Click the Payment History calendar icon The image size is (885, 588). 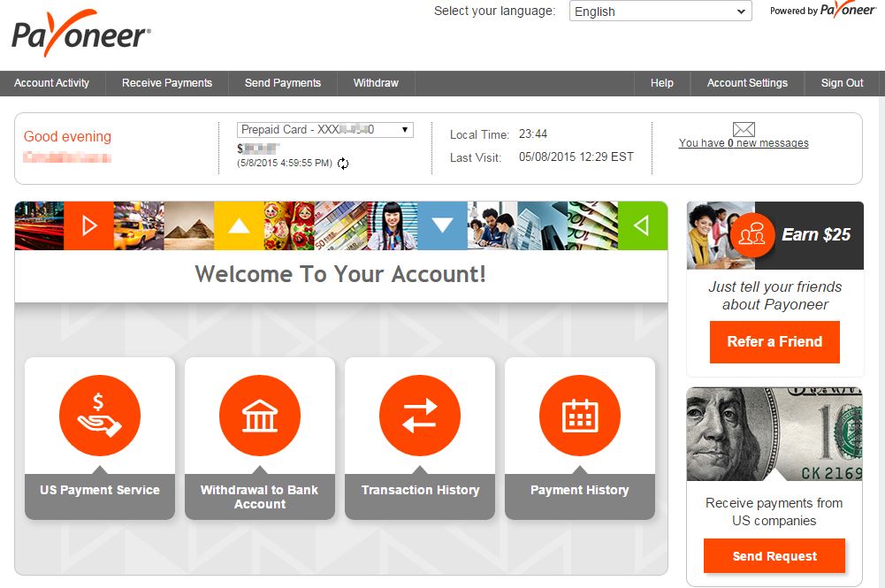(579, 416)
